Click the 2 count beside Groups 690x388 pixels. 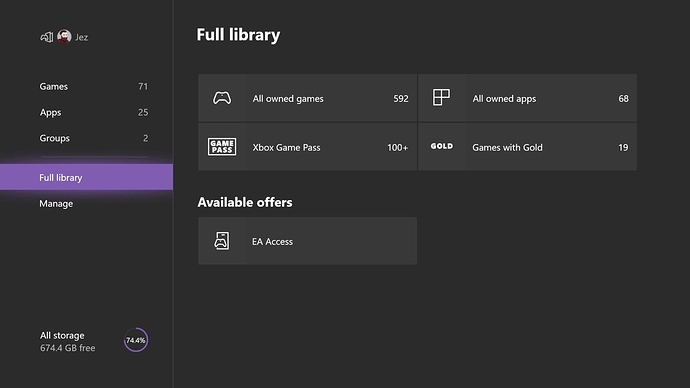pyautogui.click(x=146, y=138)
